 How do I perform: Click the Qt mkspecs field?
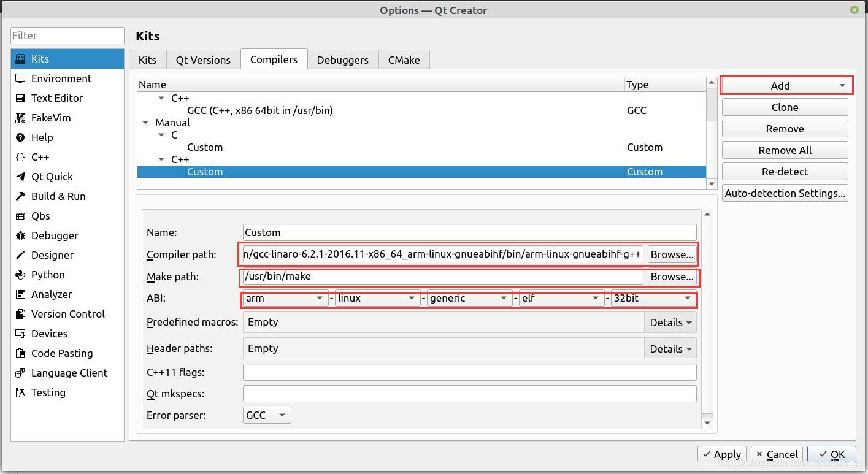click(x=469, y=394)
